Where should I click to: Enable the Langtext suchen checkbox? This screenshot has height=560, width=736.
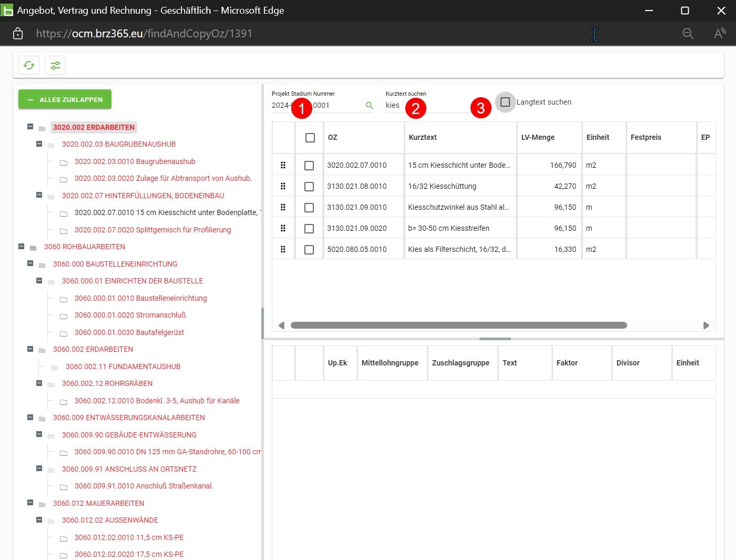(505, 102)
